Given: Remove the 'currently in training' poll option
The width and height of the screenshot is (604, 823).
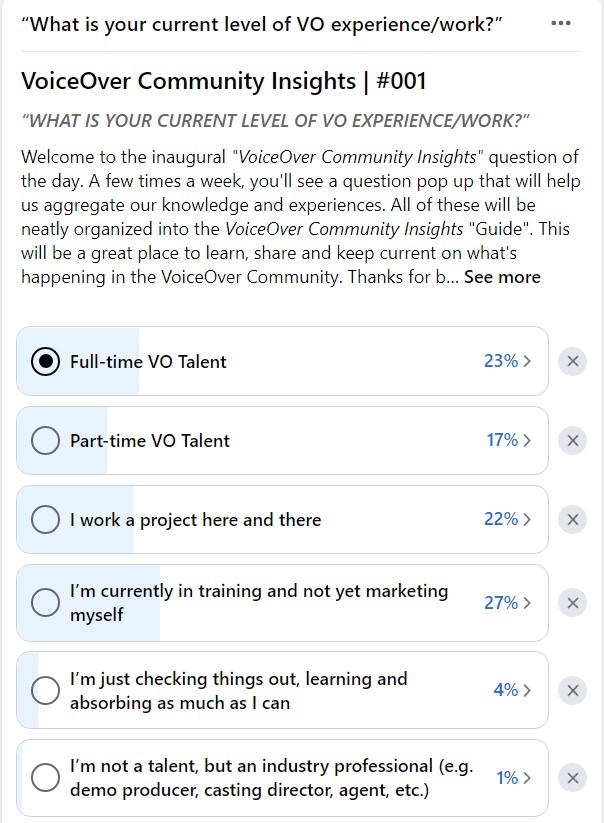Looking at the screenshot, I should pyautogui.click(x=573, y=603).
